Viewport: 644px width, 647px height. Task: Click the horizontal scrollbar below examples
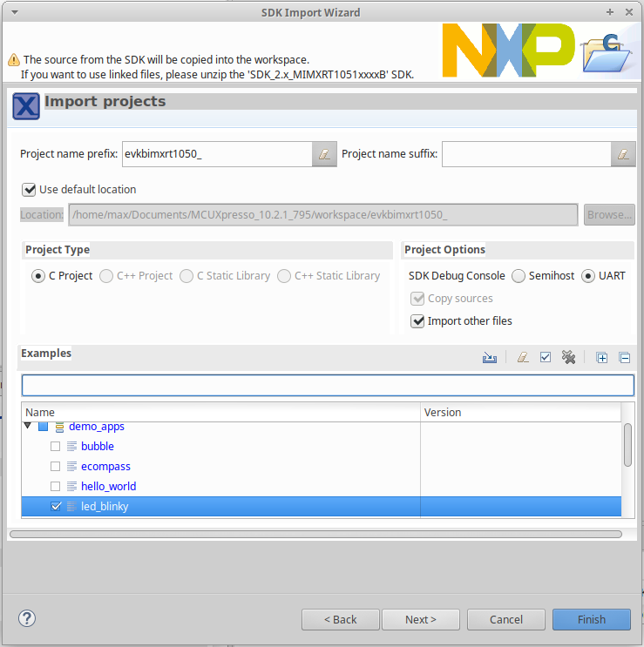[315, 535]
